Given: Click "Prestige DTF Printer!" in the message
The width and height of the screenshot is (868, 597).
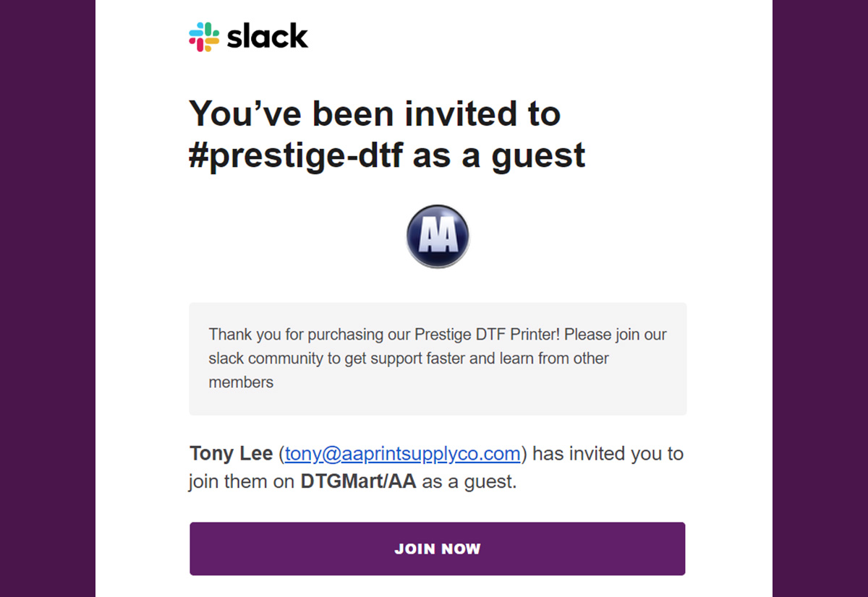Looking at the screenshot, I should tap(490, 335).
